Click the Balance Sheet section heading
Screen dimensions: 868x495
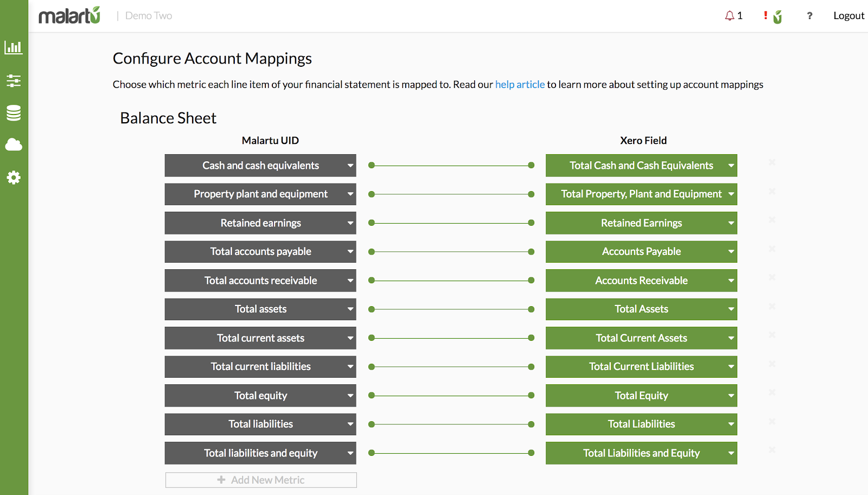coord(168,118)
